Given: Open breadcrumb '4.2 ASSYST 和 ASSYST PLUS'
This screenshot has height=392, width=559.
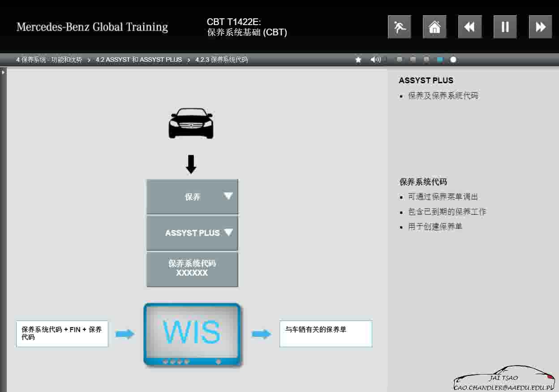Looking at the screenshot, I should coord(139,60).
